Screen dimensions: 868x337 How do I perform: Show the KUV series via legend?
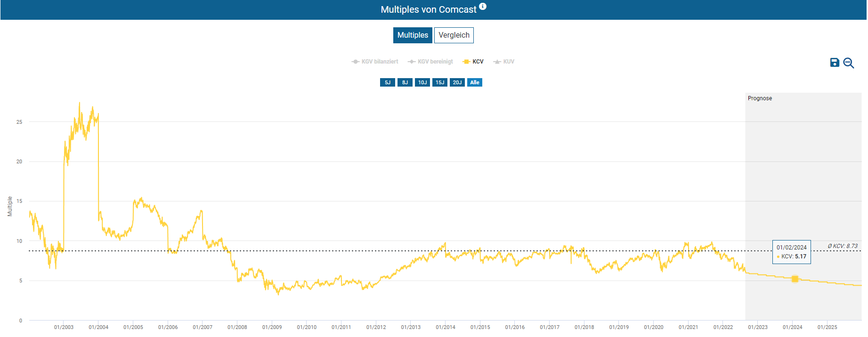coord(503,62)
